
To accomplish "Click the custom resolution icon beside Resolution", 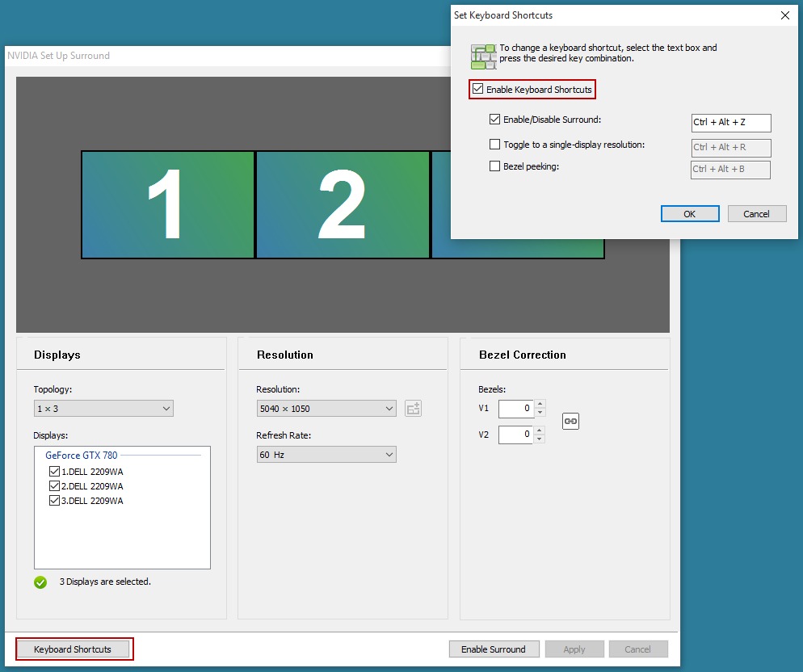I will [414, 409].
